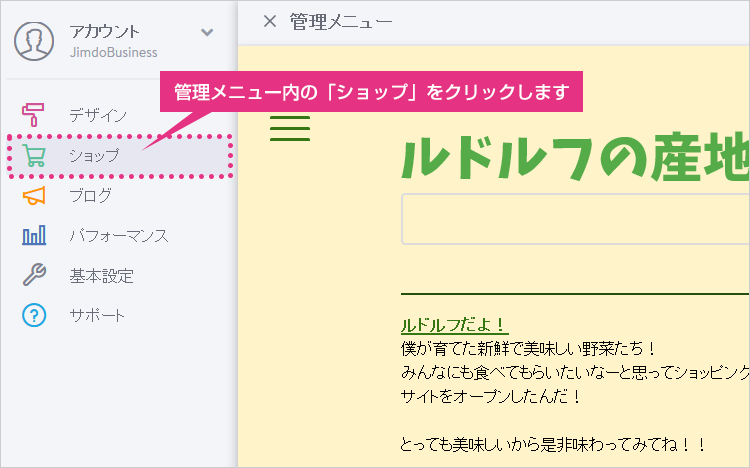Click the wrench settings icon
This screenshot has height=468, width=750.
34,275
